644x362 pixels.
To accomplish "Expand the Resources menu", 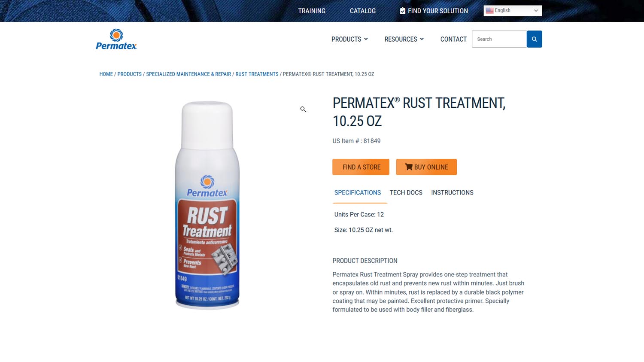I will pyautogui.click(x=404, y=39).
